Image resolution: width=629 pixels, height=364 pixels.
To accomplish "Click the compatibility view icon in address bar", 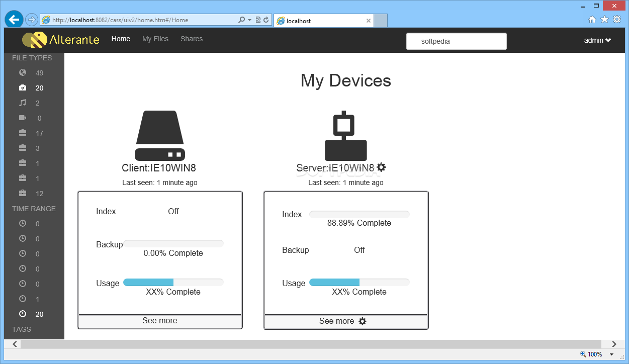I will point(258,20).
